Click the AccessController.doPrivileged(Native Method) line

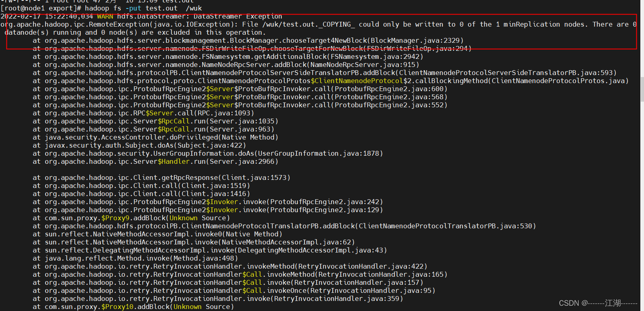pos(155,137)
